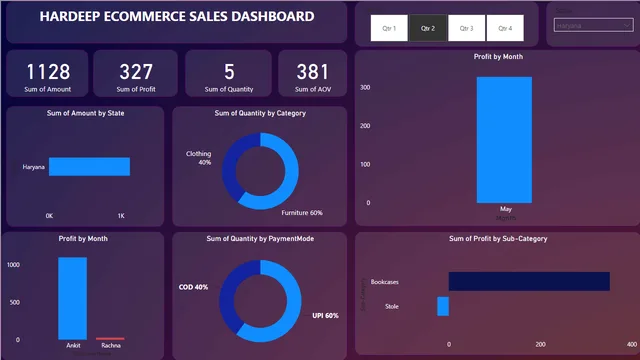Click the dashboard title text
Viewport: 640px width, 360px height.
pyautogui.click(x=177, y=16)
